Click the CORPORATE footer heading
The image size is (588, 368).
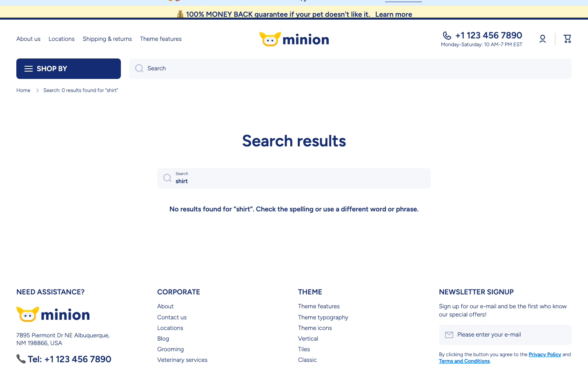point(178,292)
